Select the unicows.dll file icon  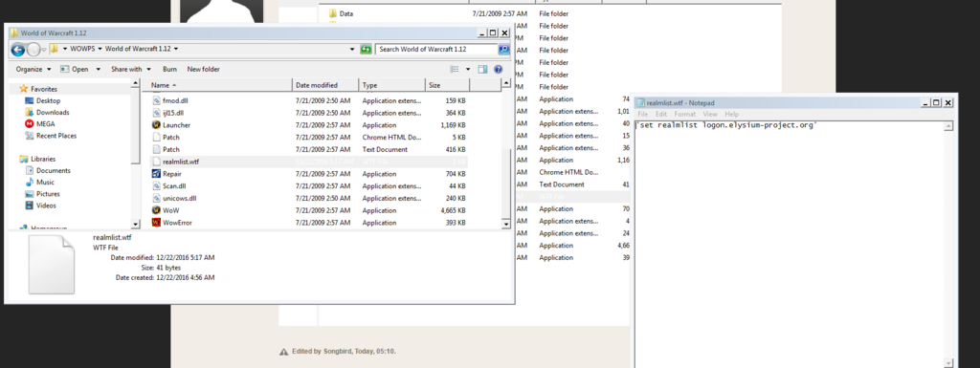157,199
